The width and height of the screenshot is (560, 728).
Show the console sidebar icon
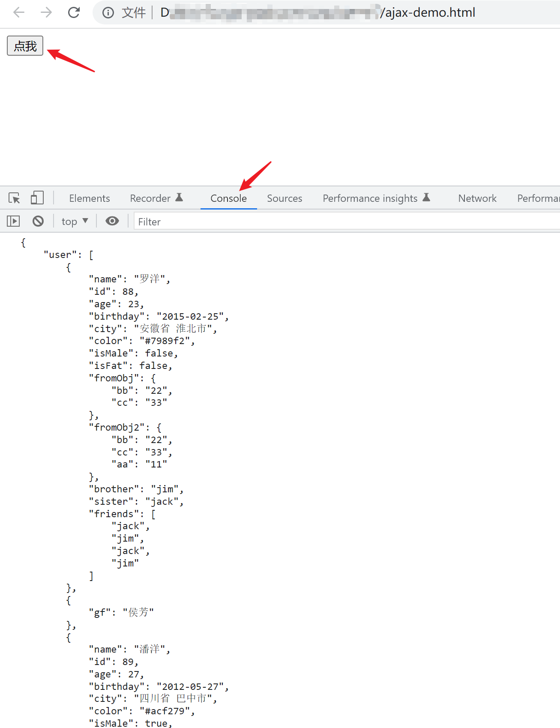click(13, 221)
